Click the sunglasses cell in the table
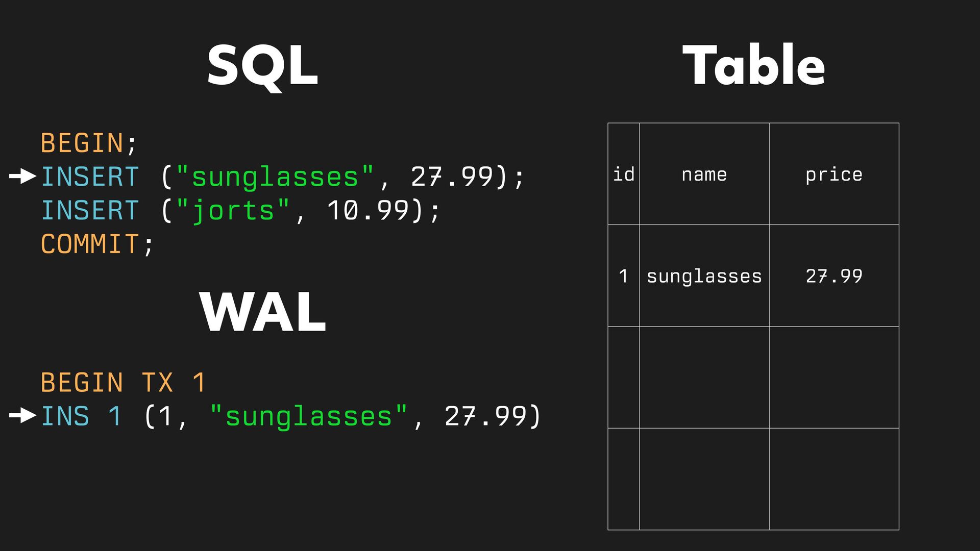 click(x=704, y=276)
